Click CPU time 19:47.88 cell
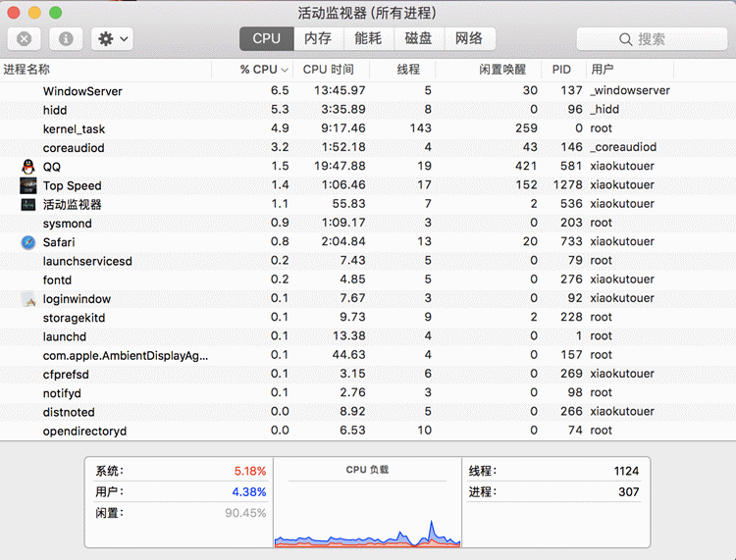The image size is (736, 560). [340, 166]
